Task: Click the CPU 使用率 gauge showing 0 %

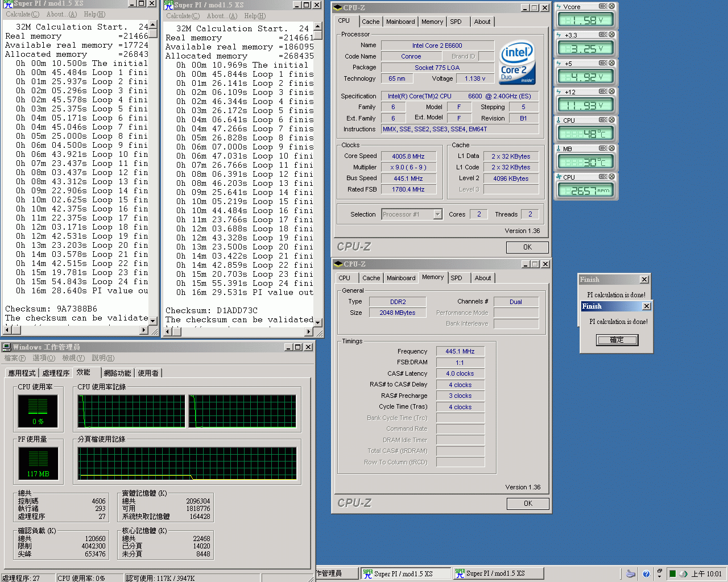Action: pyautogui.click(x=38, y=410)
